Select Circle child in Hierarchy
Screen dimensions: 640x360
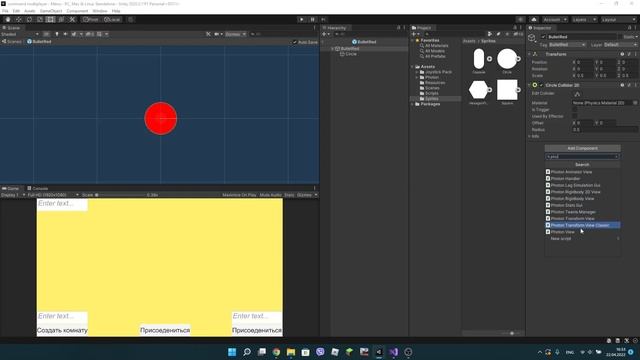coord(351,54)
